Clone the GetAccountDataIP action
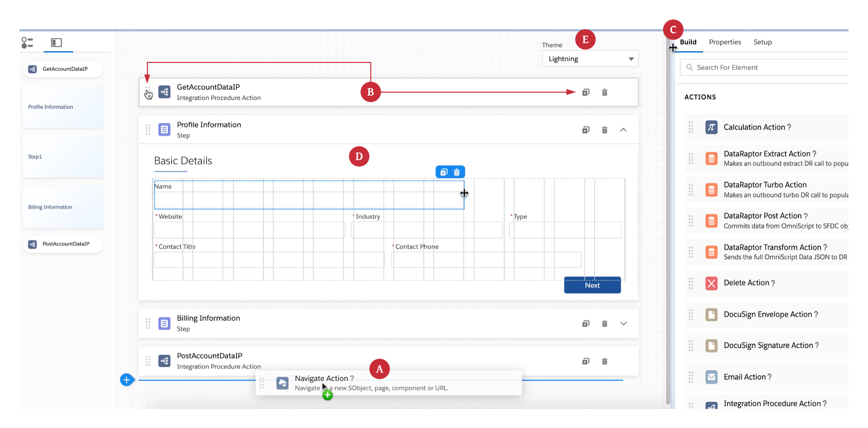The image size is (868, 428). tap(586, 92)
